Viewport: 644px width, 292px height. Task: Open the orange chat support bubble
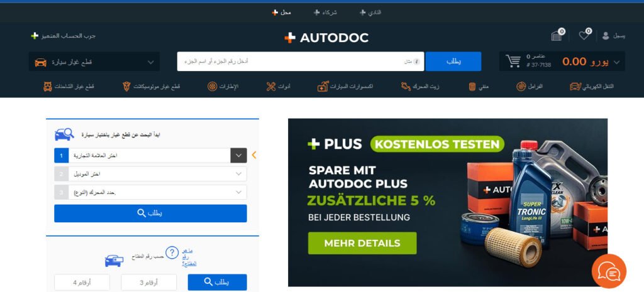click(609, 271)
